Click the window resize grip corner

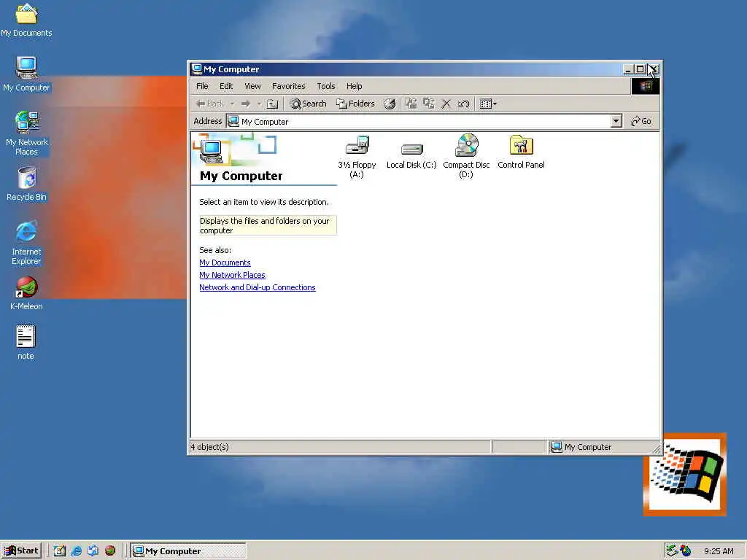(x=657, y=448)
